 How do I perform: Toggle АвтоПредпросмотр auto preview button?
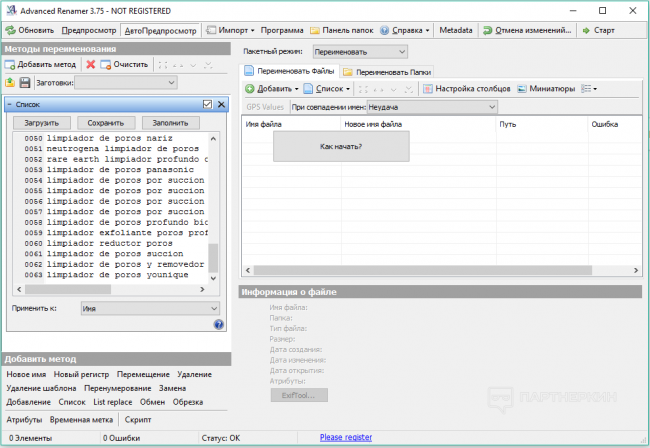160,30
